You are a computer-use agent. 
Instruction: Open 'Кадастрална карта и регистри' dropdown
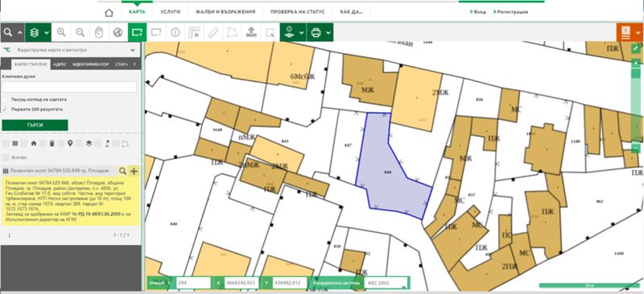click(70, 50)
